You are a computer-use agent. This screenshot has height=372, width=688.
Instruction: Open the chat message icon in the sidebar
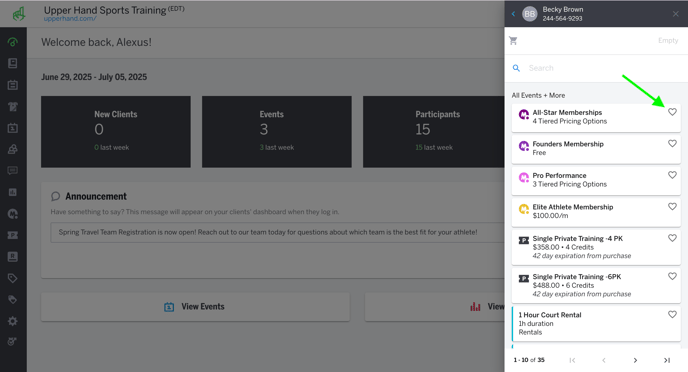pyautogui.click(x=13, y=171)
